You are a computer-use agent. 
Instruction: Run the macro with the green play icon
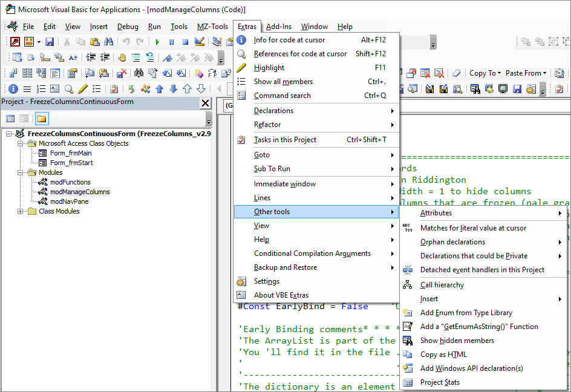(x=157, y=42)
